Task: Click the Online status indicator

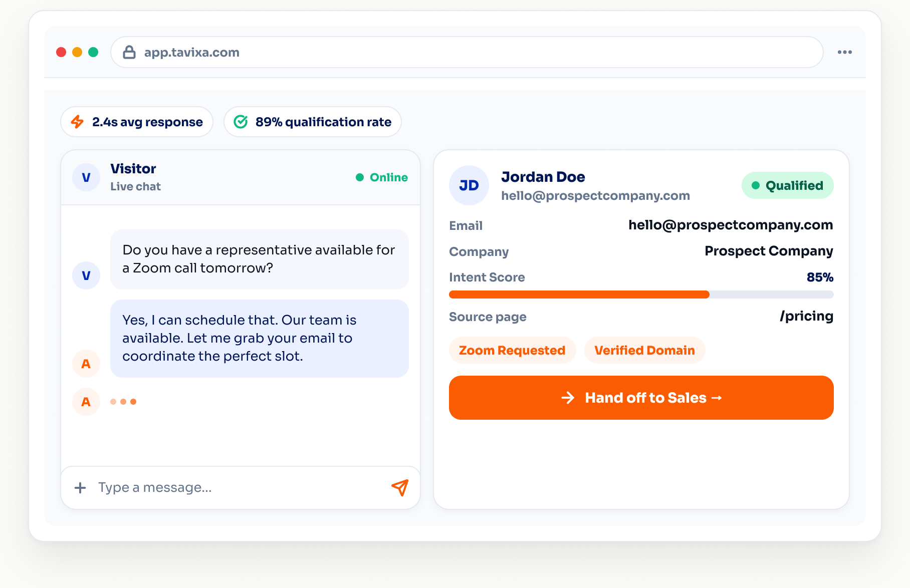Action: (x=382, y=177)
